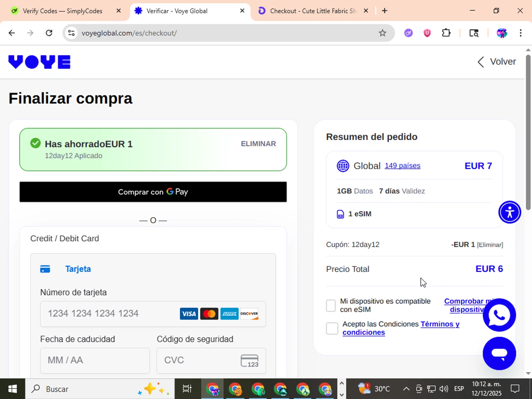Check Acepto las Condiciones checkbox
The width and height of the screenshot is (532, 399).
[x=332, y=328]
